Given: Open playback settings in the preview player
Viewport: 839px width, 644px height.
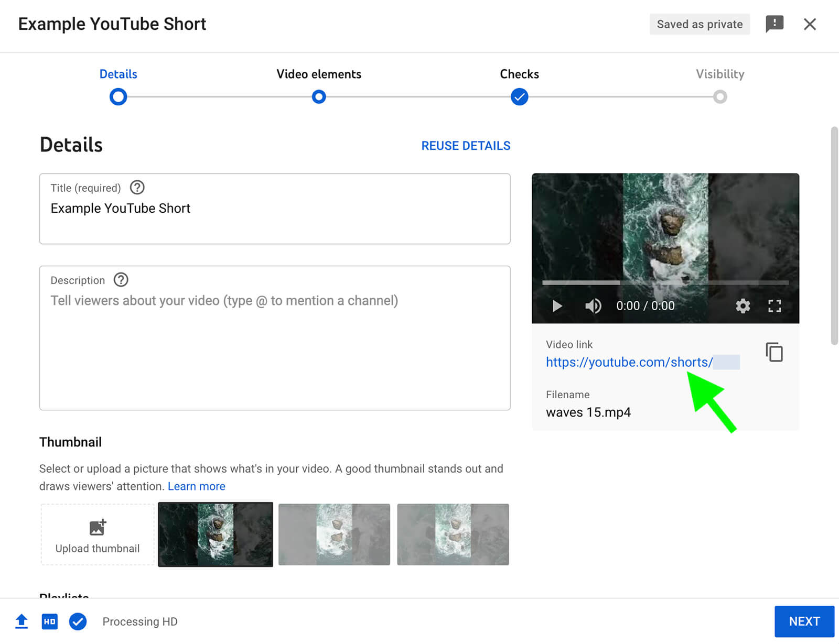Looking at the screenshot, I should coord(743,305).
